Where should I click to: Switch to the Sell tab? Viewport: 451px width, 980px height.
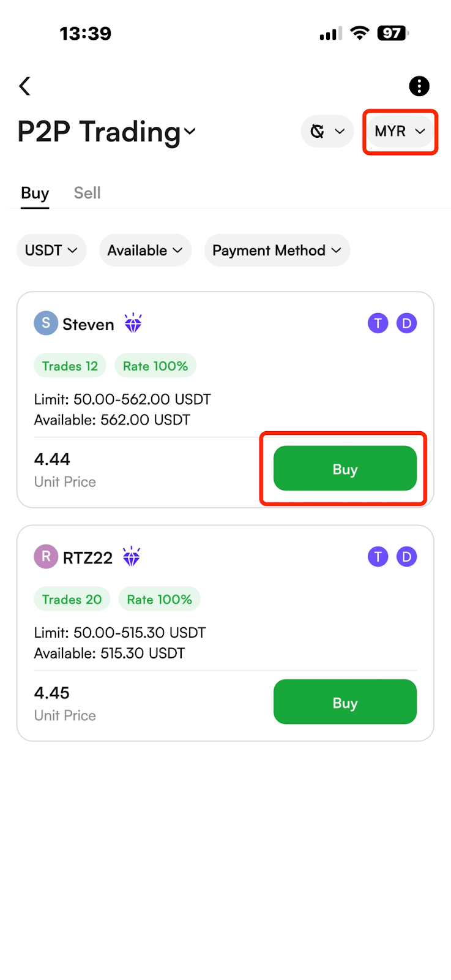(87, 193)
